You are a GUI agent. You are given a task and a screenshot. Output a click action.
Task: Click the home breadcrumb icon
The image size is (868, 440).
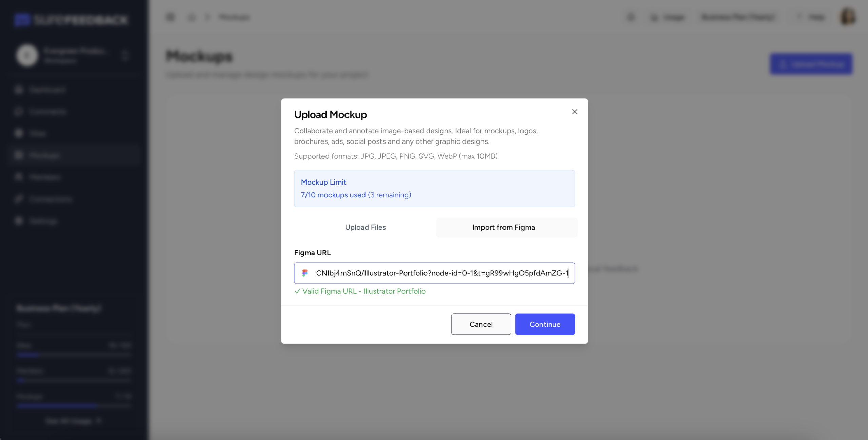click(x=192, y=17)
